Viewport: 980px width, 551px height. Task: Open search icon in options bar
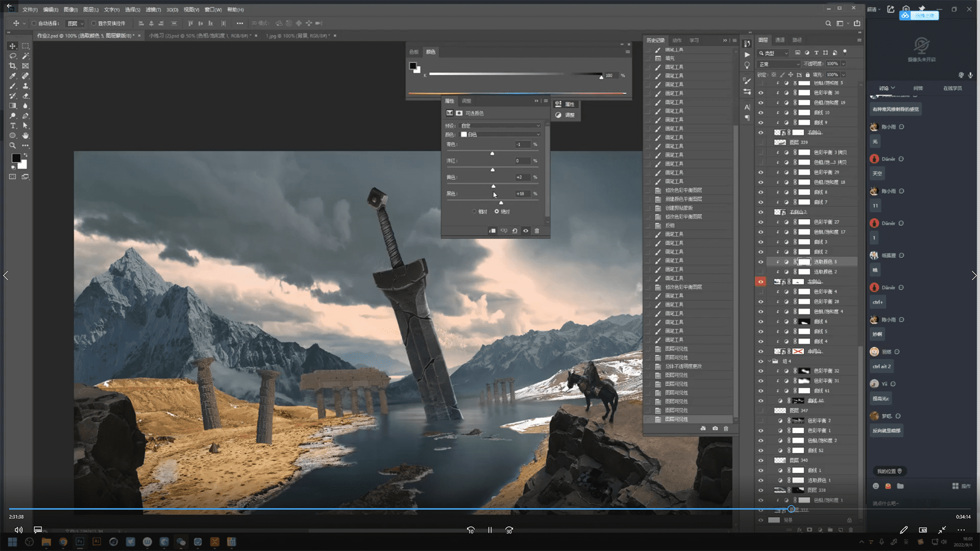(828, 23)
